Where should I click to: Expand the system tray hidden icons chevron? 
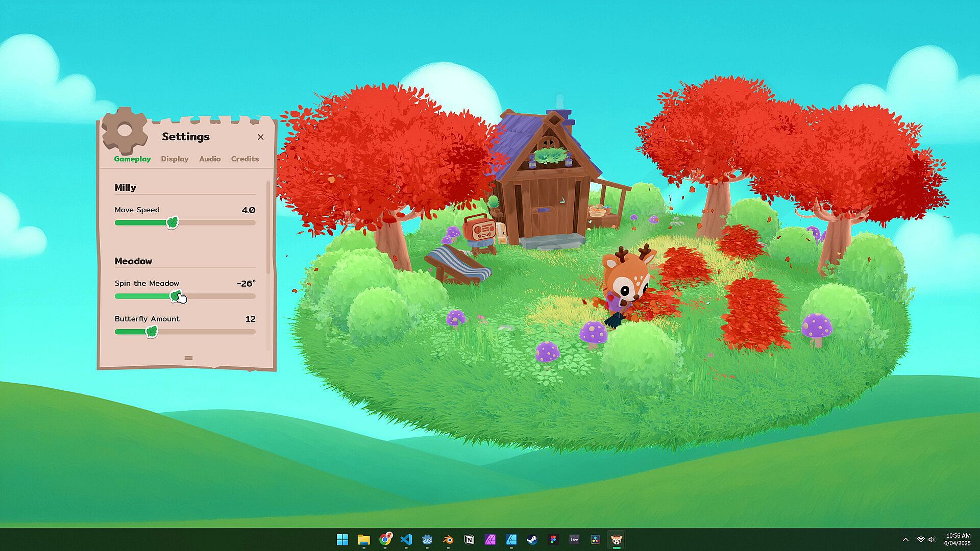[905, 539]
